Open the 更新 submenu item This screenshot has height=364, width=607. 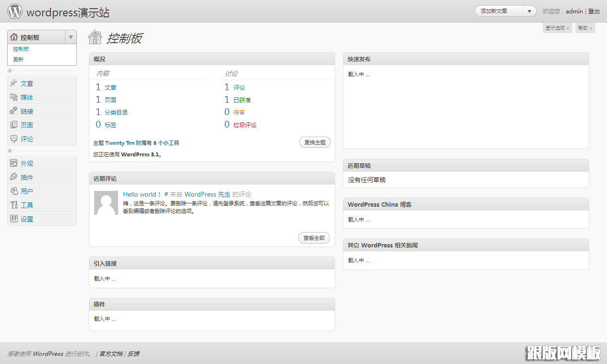coord(18,59)
